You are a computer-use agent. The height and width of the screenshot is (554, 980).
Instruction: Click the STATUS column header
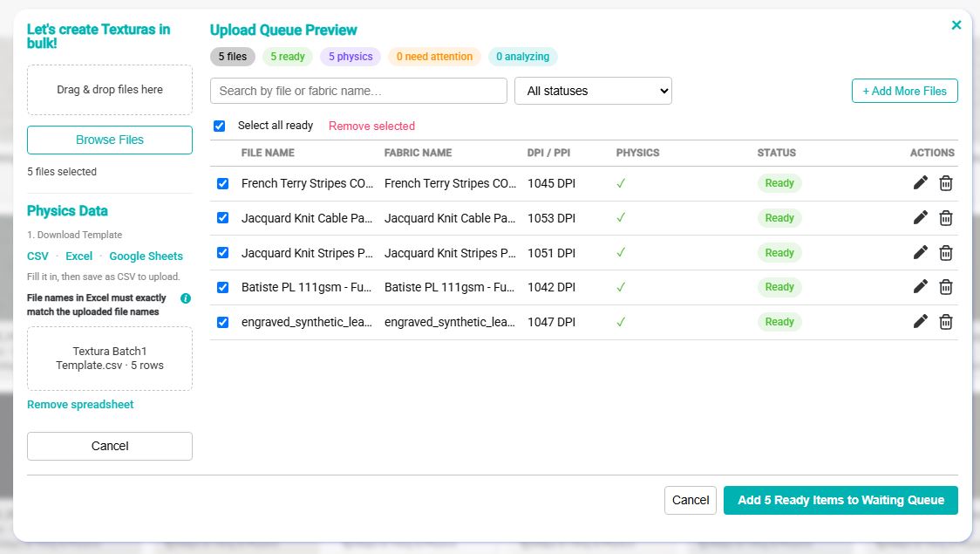(x=776, y=153)
